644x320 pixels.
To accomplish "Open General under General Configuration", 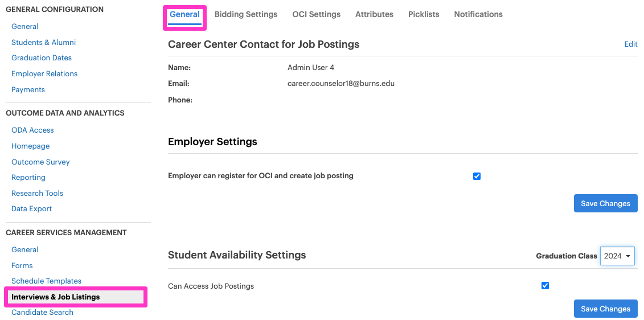I will click(24, 27).
